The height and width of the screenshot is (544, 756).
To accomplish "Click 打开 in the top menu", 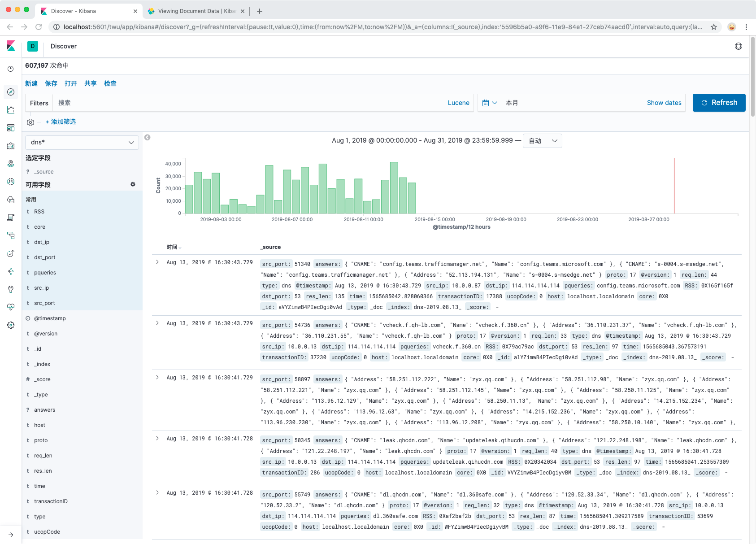I will click(x=71, y=83).
